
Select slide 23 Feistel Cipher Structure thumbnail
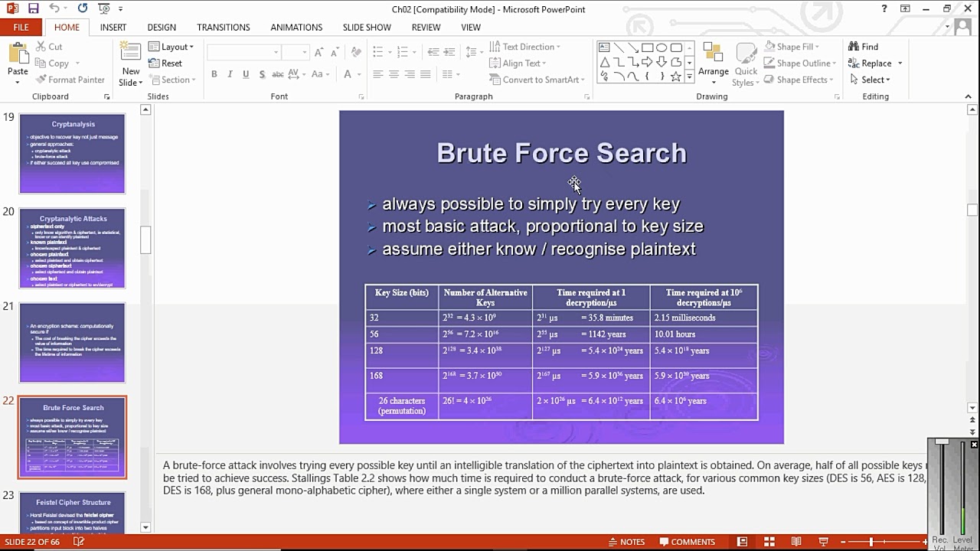(73, 514)
